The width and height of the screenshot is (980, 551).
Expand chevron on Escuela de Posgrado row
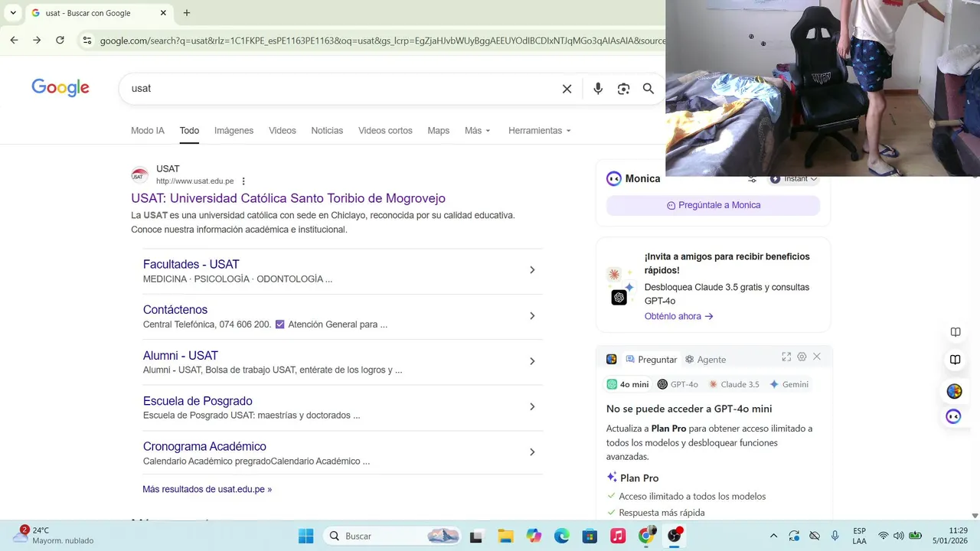(x=532, y=407)
